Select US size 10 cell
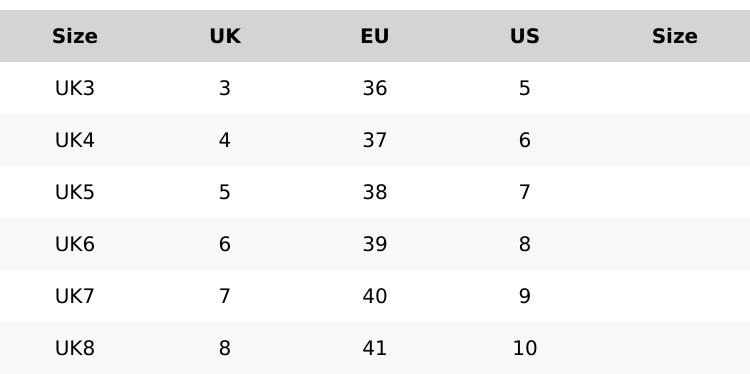Image resolution: width=750 pixels, height=374 pixels. point(525,348)
